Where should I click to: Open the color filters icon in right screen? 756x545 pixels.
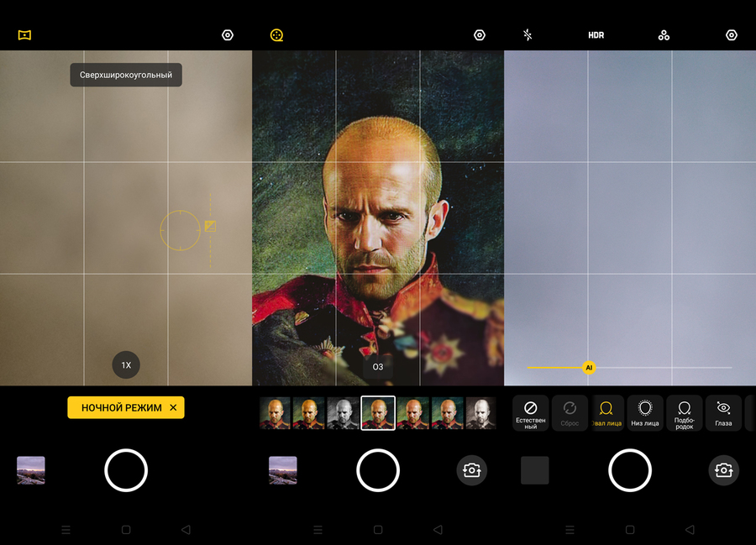[664, 35]
